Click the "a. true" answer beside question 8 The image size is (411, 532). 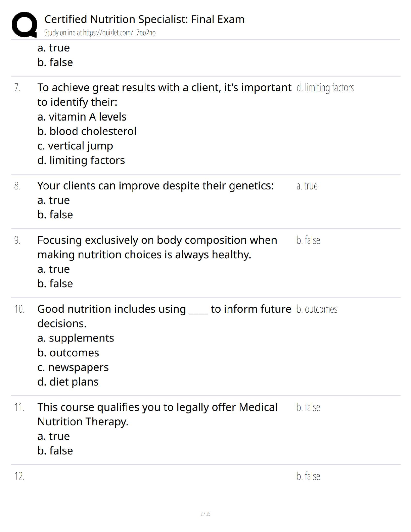point(307,186)
